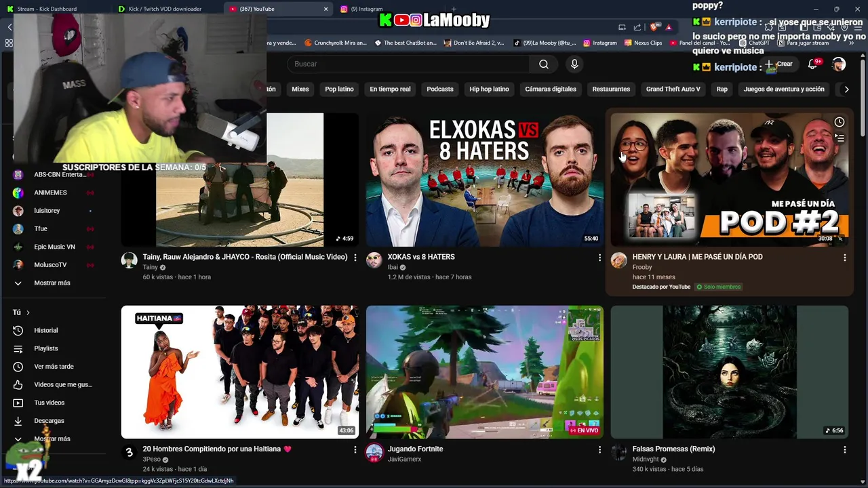Image resolution: width=868 pixels, height=488 pixels.
Task: Open Falsas Promesas Remix thumbnail
Action: pos(730,372)
